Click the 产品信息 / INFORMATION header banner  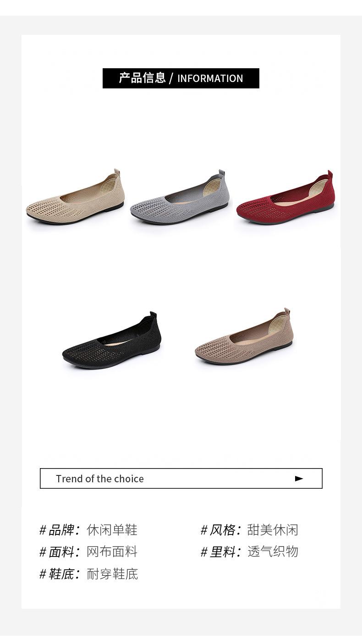pos(181,78)
